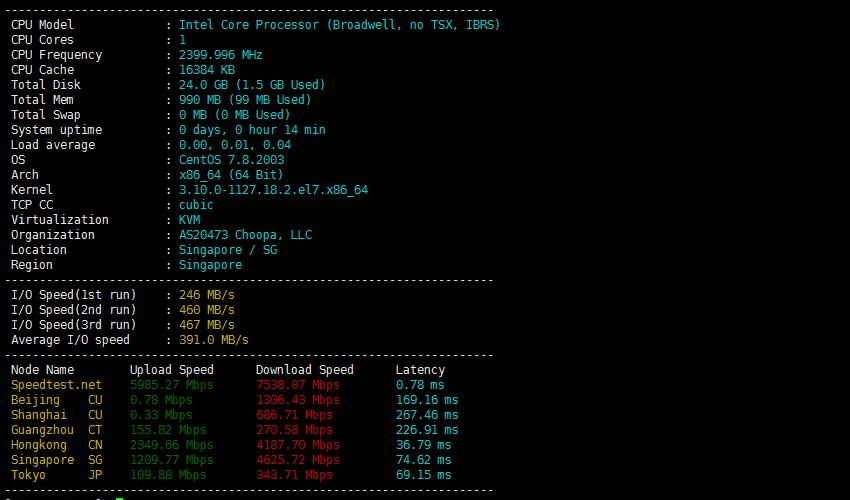Click the Singapore latency 74.62 ms
Viewport: 850px width, 500px height.
[x=423, y=460]
